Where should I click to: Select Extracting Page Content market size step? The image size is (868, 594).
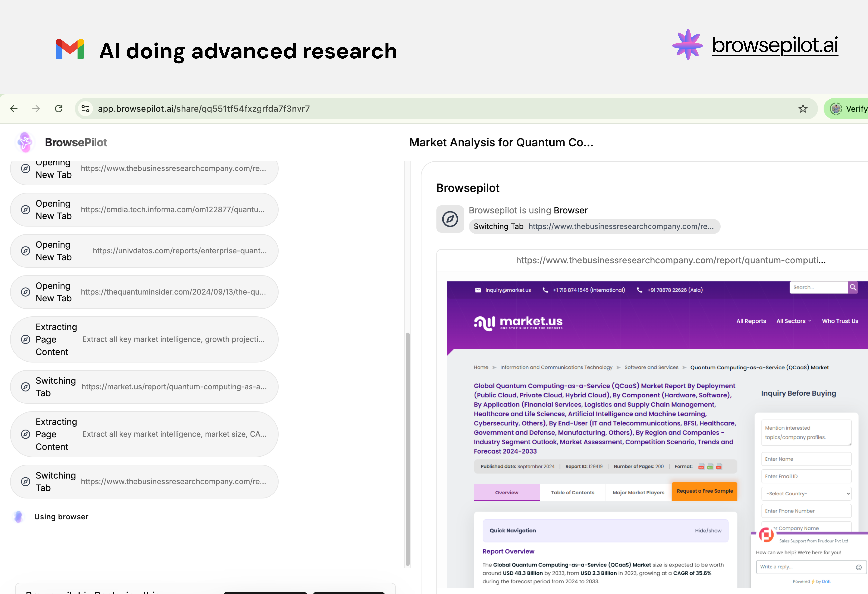144,434
